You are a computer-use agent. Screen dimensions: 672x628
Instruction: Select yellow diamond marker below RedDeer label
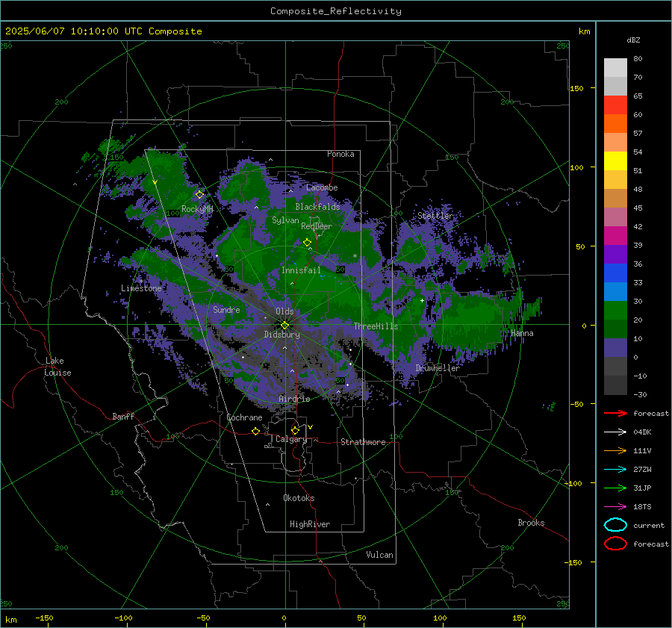[308, 243]
